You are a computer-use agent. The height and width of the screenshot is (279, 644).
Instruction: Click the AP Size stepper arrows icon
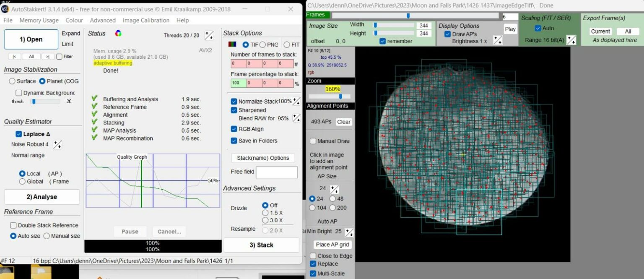tap(334, 188)
